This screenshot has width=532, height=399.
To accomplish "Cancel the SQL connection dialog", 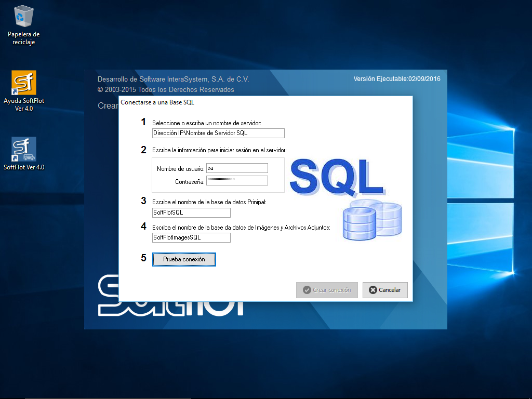I will pos(385,290).
